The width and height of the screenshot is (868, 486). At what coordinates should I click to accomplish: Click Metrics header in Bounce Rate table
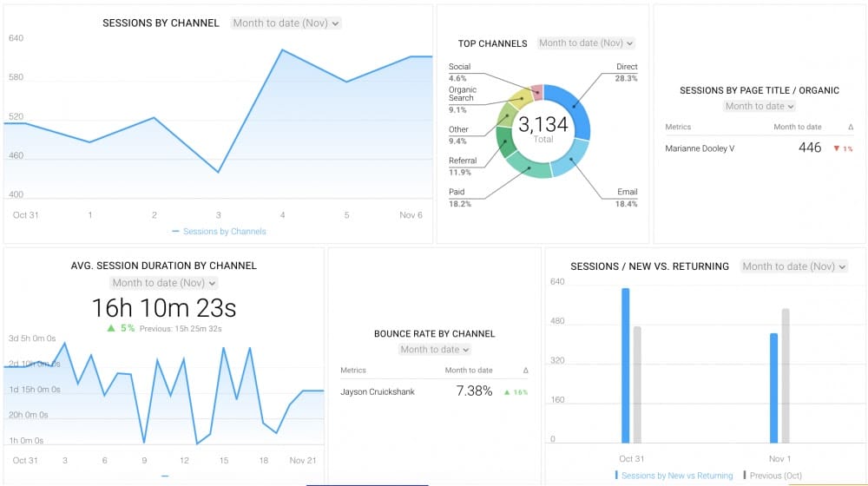coord(353,371)
